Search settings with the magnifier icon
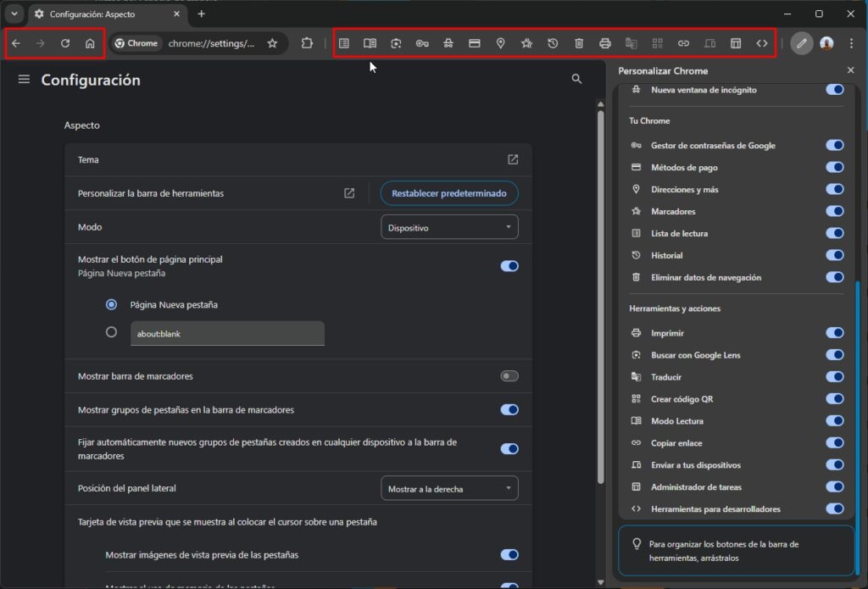This screenshot has height=589, width=868. (x=576, y=79)
